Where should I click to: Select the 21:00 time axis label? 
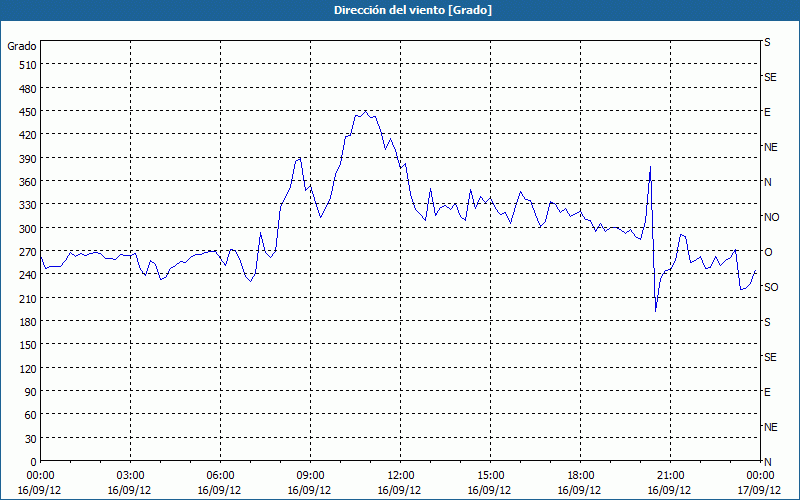tap(670, 476)
